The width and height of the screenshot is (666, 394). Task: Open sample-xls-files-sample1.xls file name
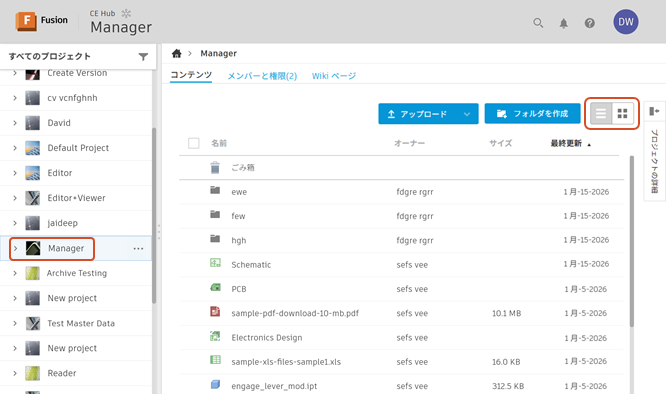pyautogui.click(x=286, y=362)
